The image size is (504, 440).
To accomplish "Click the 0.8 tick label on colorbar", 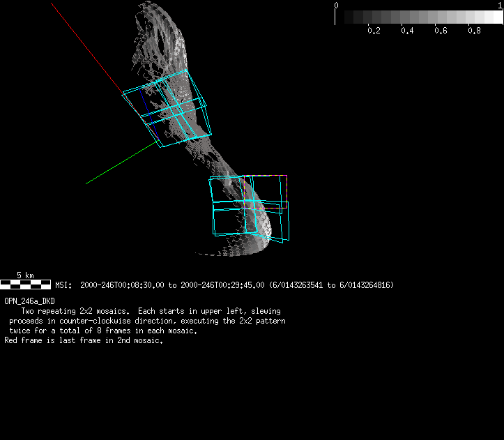I will (474, 31).
